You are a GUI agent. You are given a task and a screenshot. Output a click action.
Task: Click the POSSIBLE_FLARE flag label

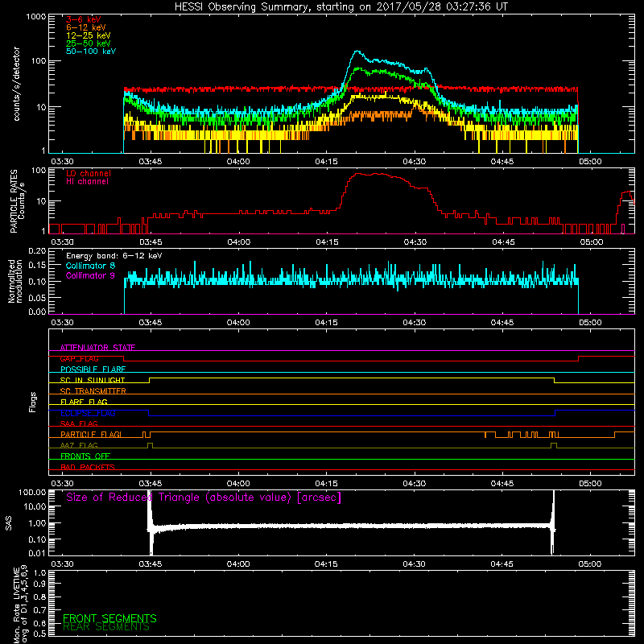pyautogui.click(x=93, y=369)
